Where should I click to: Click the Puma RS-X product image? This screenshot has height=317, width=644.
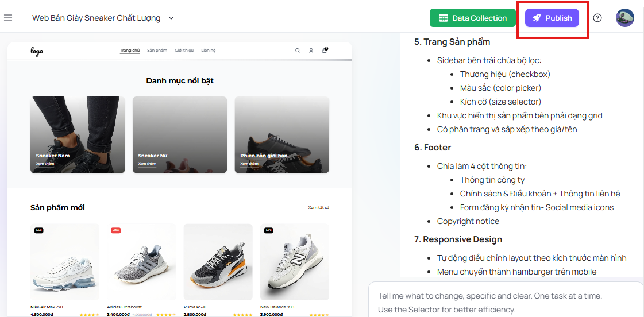pyautogui.click(x=218, y=261)
